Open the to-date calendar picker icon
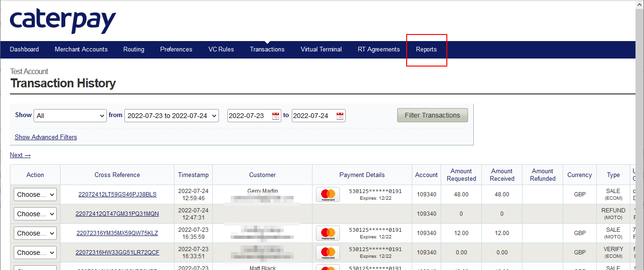 point(340,116)
